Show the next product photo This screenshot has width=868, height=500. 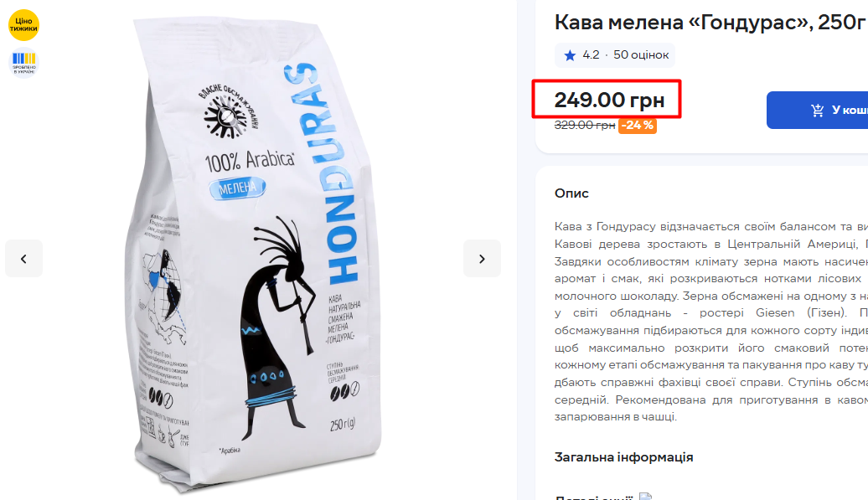(482, 258)
